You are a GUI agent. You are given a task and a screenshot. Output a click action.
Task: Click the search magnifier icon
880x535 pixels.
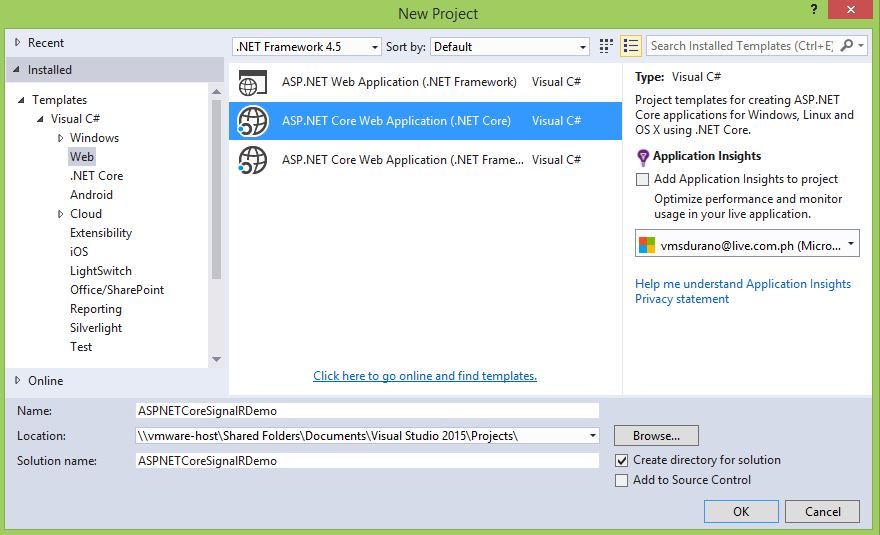tap(846, 45)
